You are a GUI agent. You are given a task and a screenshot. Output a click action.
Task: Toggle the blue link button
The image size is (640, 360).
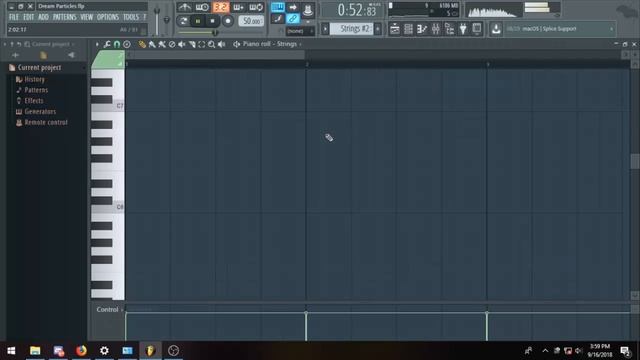tap(293, 19)
